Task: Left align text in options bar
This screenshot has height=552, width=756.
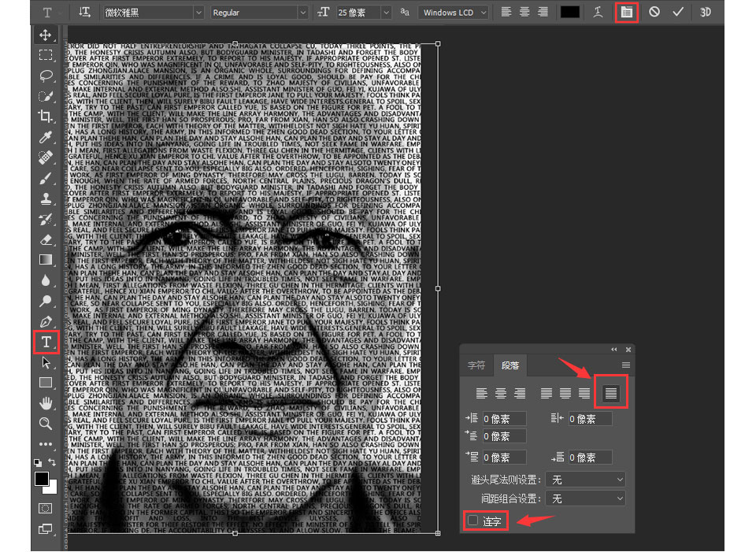Action: 506,12
